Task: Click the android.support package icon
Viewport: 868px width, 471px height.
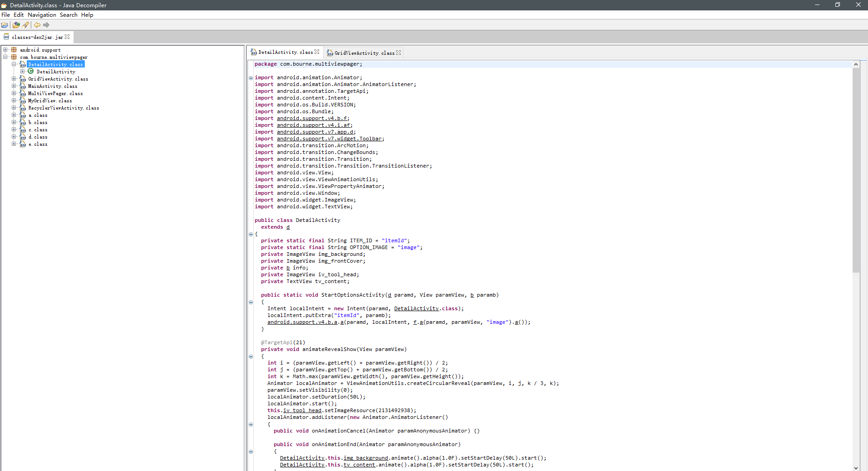Action: (14, 50)
